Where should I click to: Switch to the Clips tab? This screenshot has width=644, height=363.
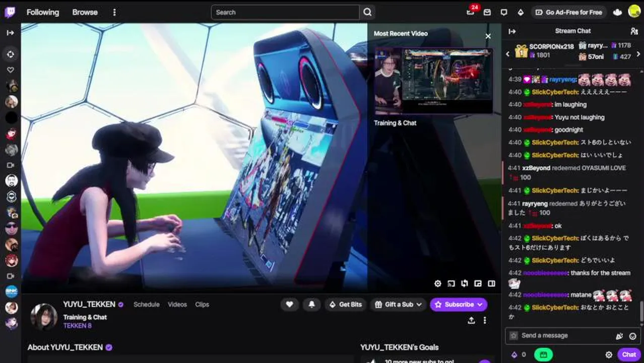pyautogui.click(x=202, y=305)
